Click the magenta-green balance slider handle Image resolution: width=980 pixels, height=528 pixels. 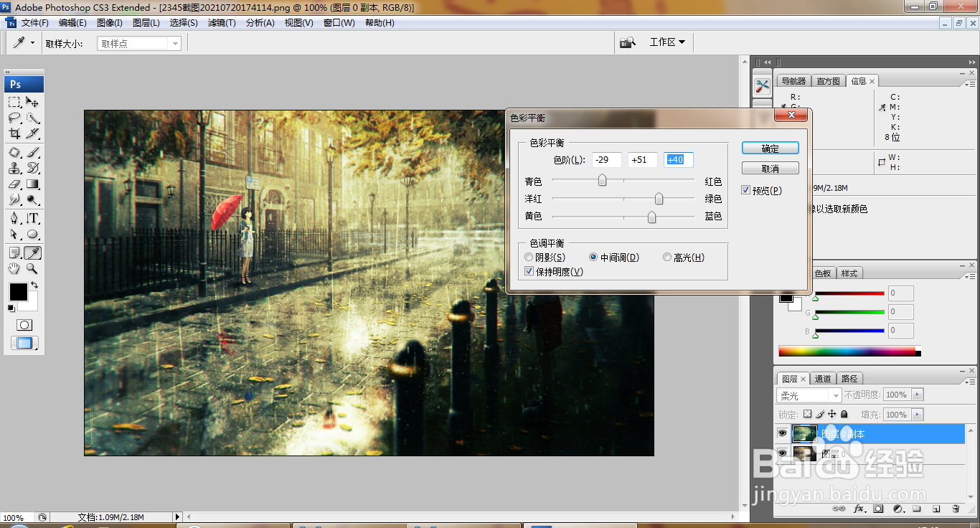[659, 199]
